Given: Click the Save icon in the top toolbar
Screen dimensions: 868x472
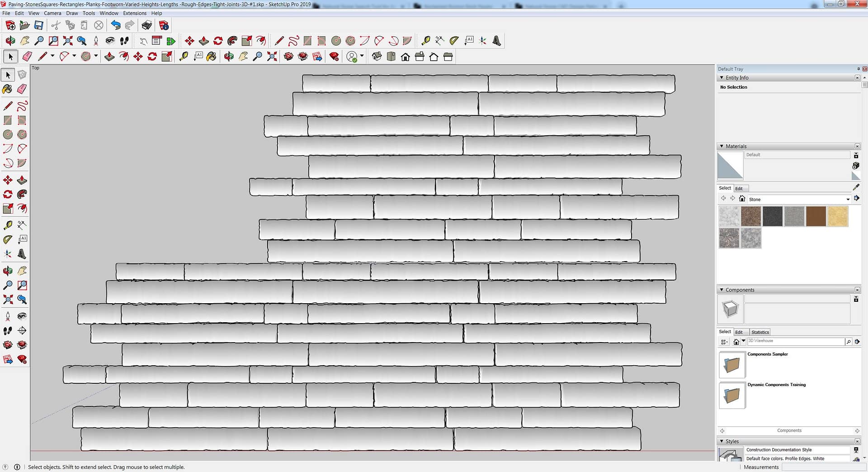Looking at the screenshot, I should click(39, 25).
